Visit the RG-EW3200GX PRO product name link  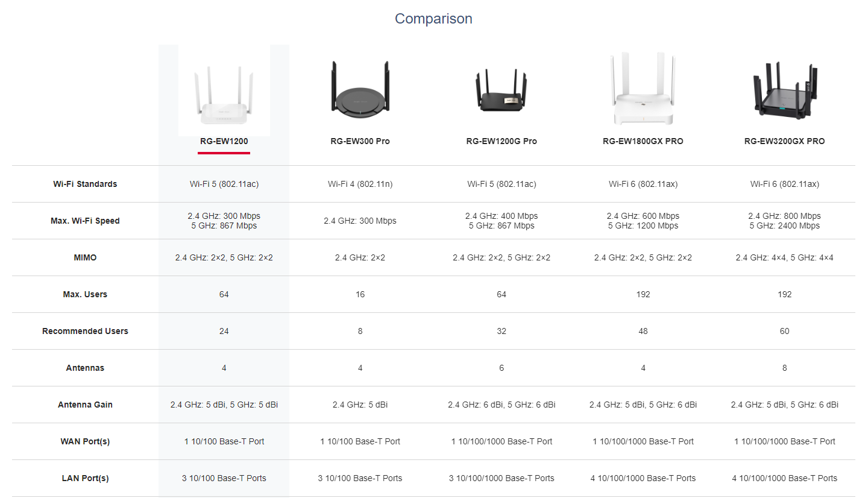click(784, 141)
